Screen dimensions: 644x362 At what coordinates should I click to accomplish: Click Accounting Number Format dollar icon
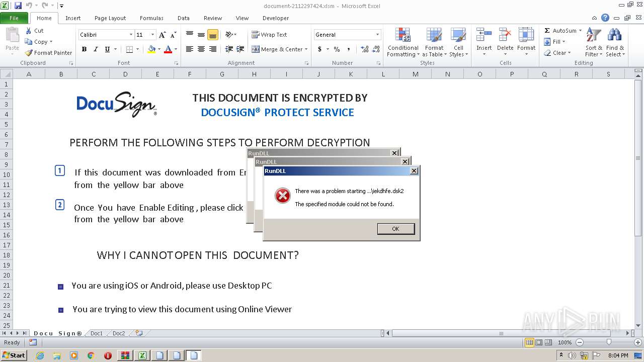pyautogui.click(x=319, y=49)
